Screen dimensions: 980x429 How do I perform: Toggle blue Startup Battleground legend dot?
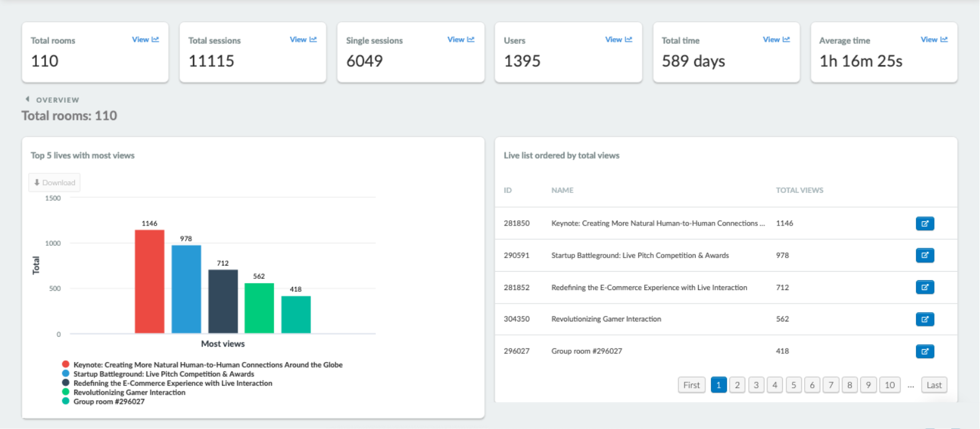coord(66,374)
